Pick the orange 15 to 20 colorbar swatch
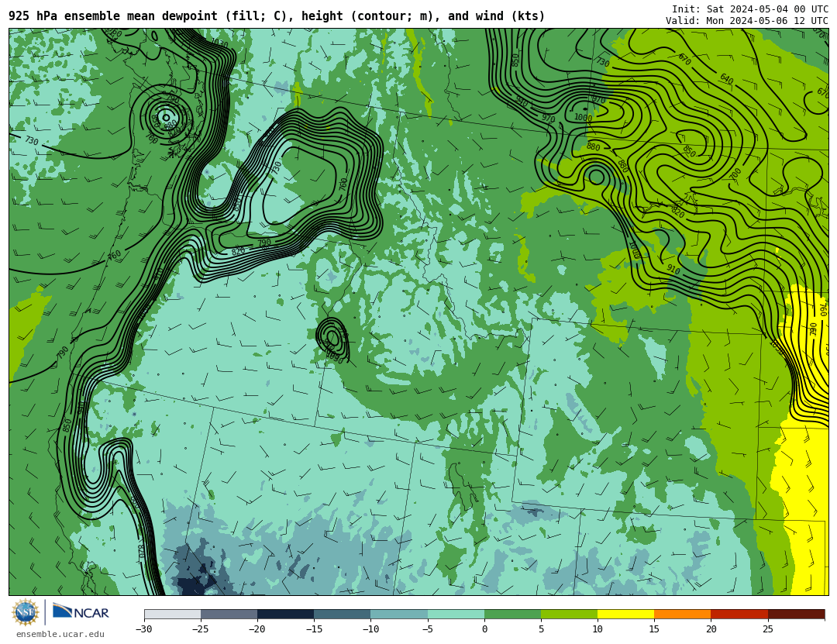The image size is (837, 644). click(x=683, y=614)
